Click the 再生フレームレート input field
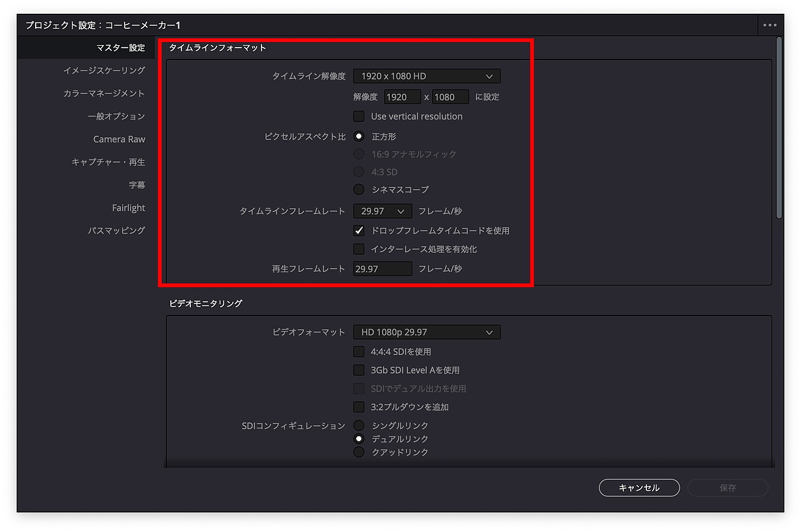Image resolution: width=801 pixels, height=532 pixels. pos(382,269)
